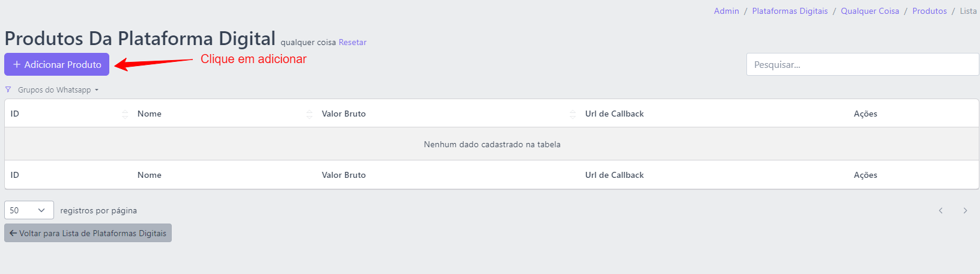Focus the Pesquisar search field

pyautogui.click(x=862, y=64)
